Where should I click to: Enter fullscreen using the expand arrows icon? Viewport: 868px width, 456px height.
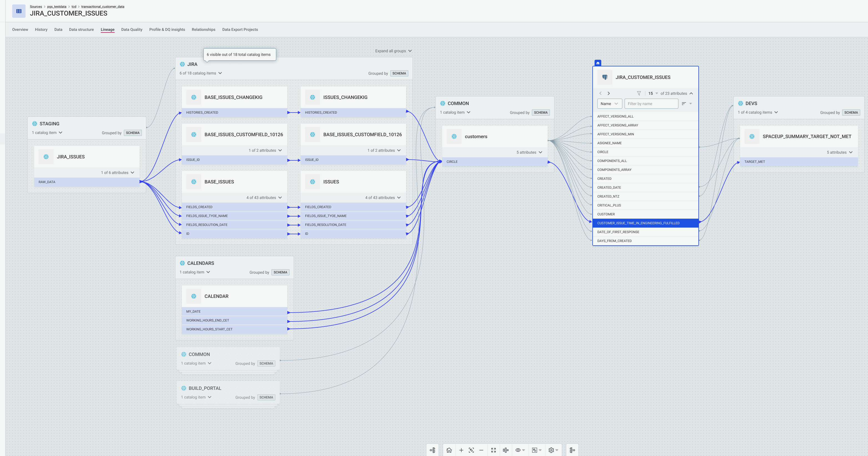[x=493, y=450]
